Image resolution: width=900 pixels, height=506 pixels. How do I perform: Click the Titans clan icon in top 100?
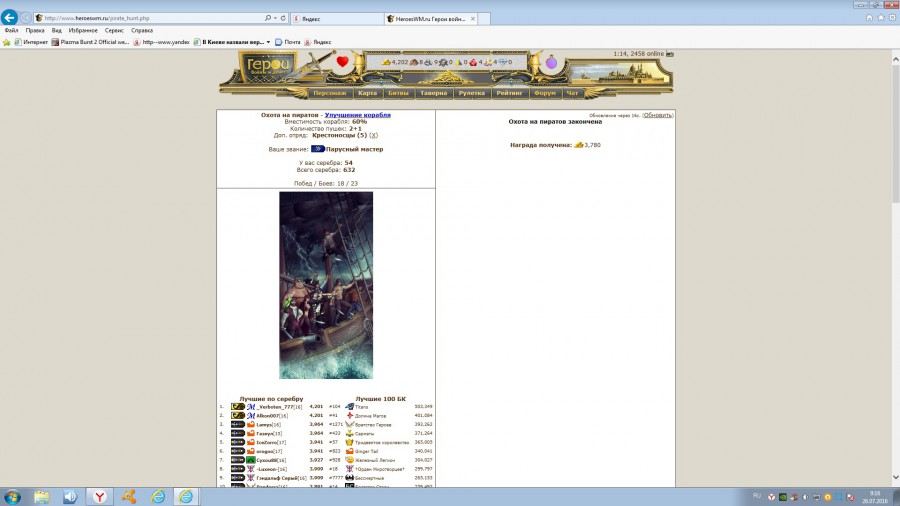coord(350,407)
